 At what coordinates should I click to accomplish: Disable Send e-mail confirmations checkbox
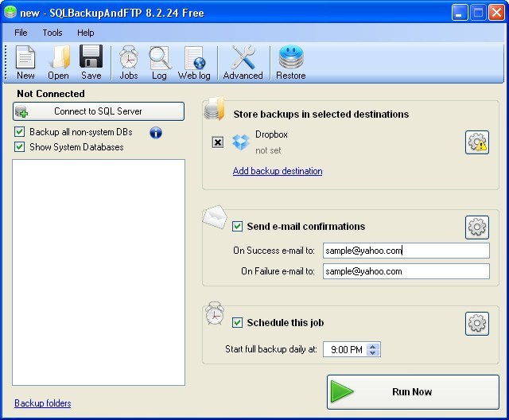pos(237,226)
